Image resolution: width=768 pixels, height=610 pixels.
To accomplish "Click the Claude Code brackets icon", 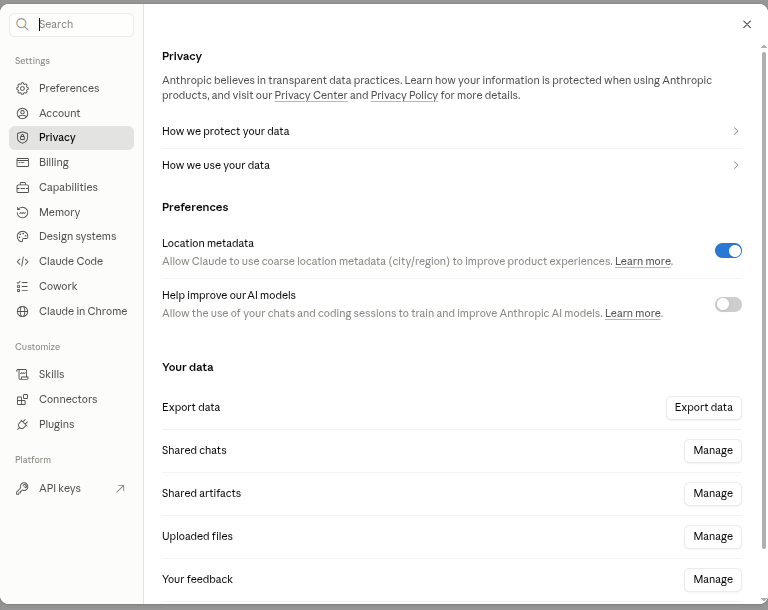I will (x=23, y=262).
